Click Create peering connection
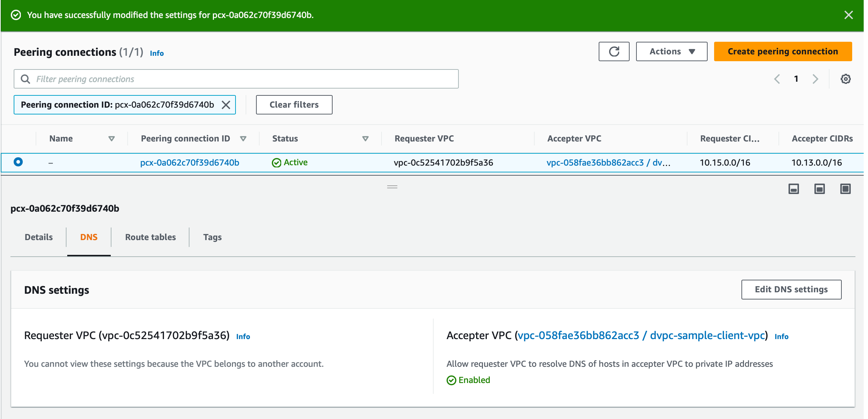 coord(782,51)
